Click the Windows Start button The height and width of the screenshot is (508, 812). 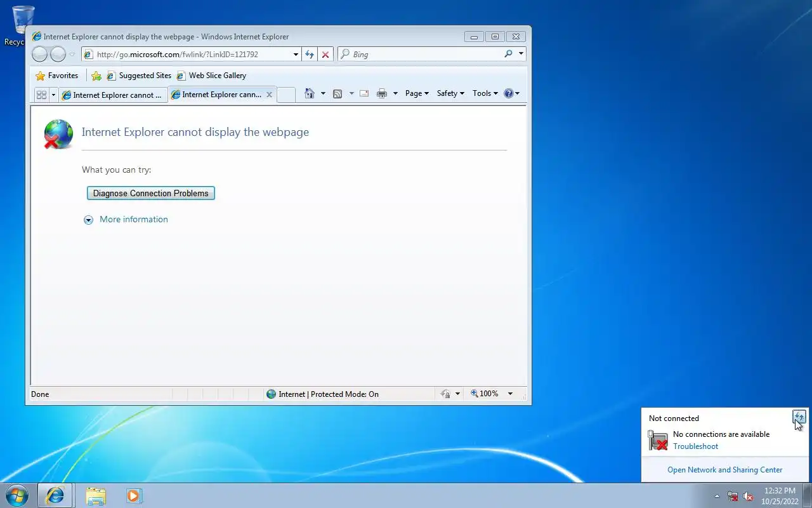[17, 495]
